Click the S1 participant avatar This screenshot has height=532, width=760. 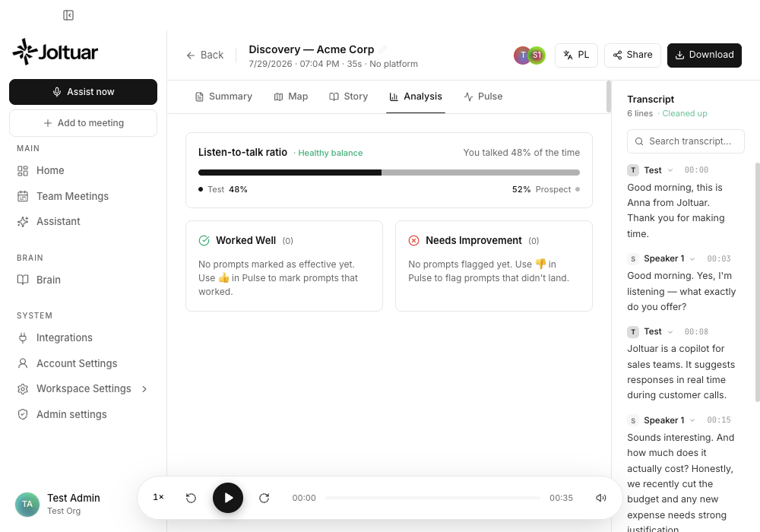pyautogui.click(x=537, y=55)
